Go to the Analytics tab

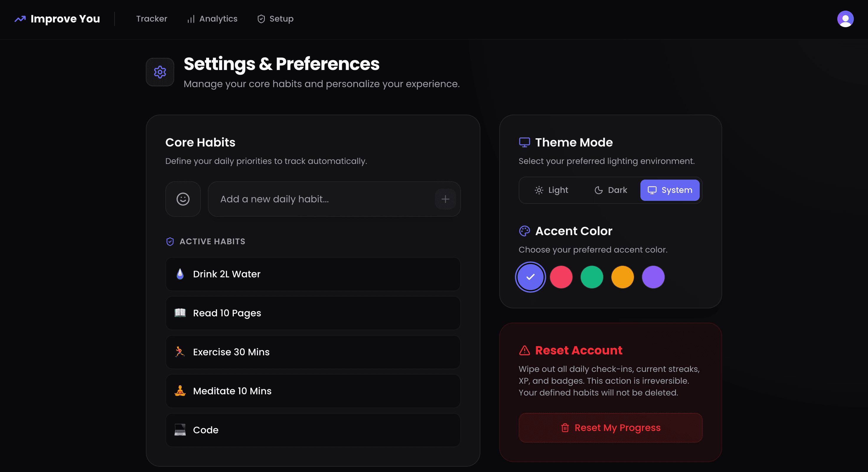click(212, 19)
